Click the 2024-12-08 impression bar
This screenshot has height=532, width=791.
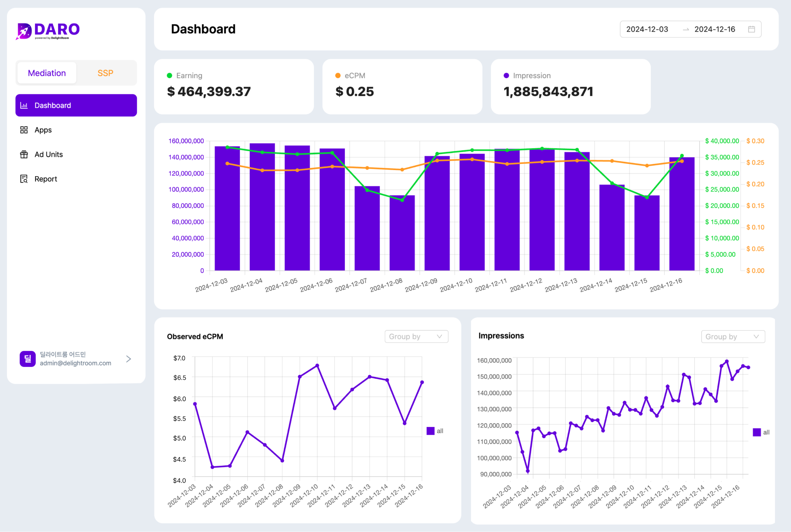[x=402, y=235]
